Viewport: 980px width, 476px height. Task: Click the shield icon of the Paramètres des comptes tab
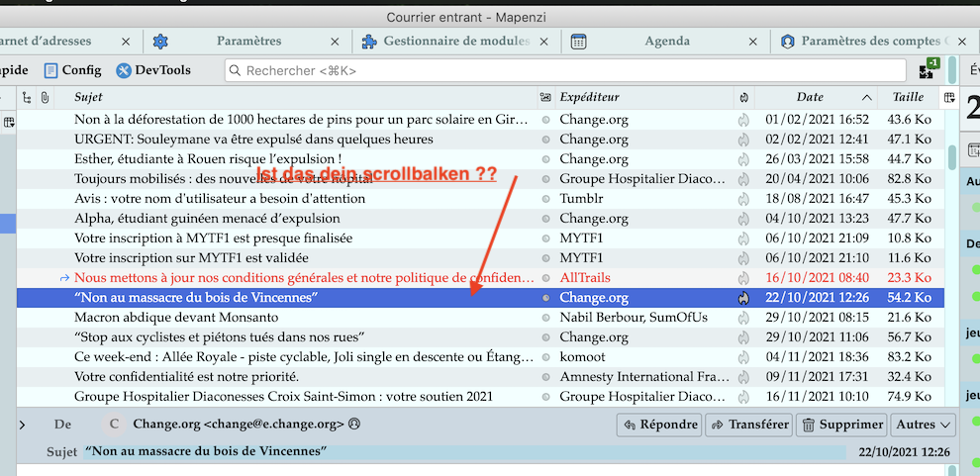pos(788,42)
